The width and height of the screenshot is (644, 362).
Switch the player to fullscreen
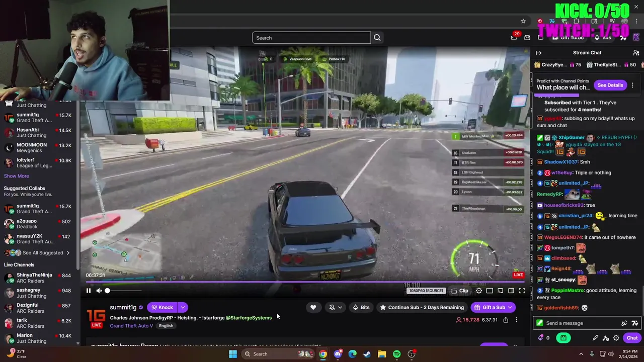[522, 291]
